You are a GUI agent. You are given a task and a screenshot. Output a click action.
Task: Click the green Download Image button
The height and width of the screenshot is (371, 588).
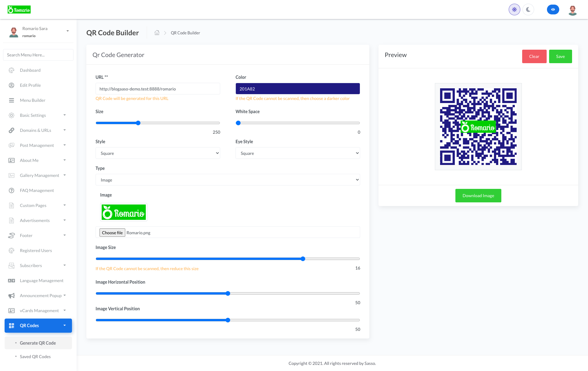[478, 196]
